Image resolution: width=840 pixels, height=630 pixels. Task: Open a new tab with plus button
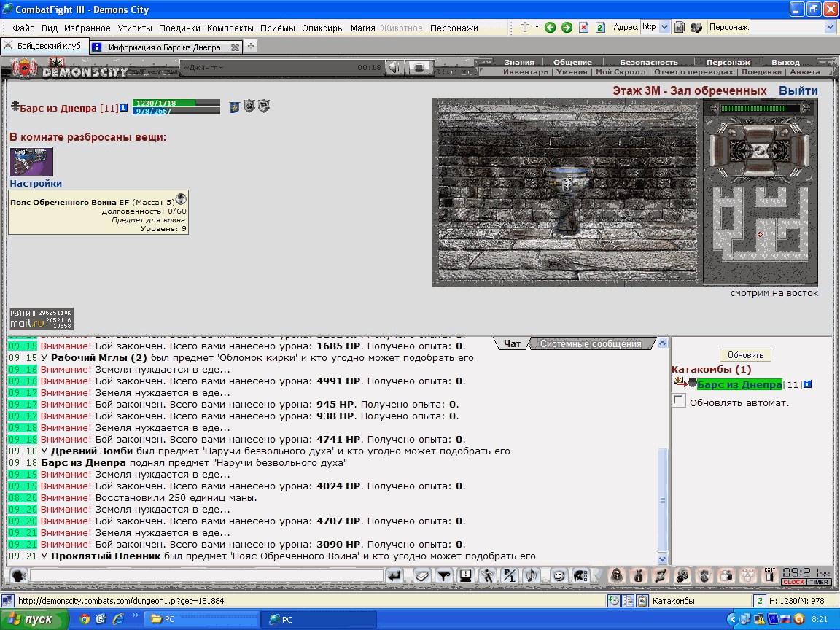(250, 46)
